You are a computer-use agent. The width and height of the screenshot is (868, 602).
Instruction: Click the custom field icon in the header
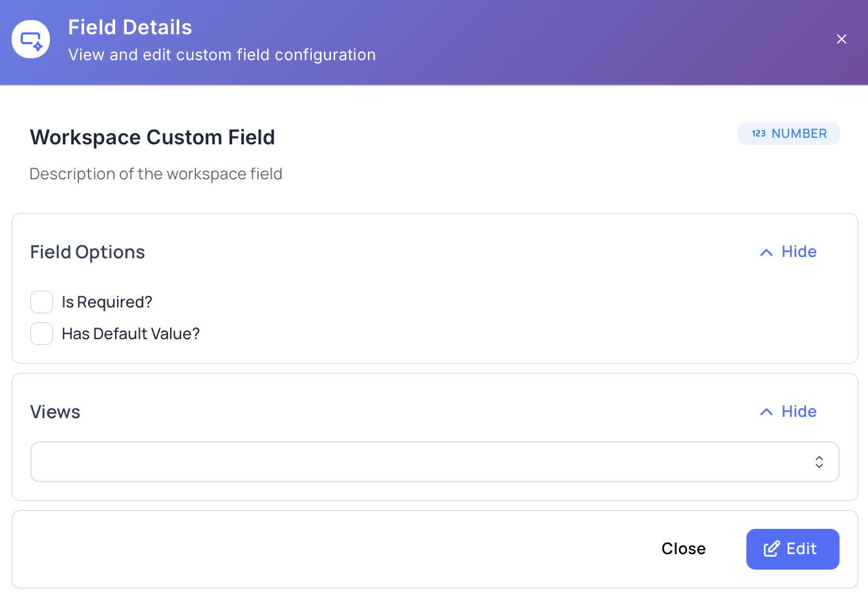pyautogui.click(x=30, y=39)
